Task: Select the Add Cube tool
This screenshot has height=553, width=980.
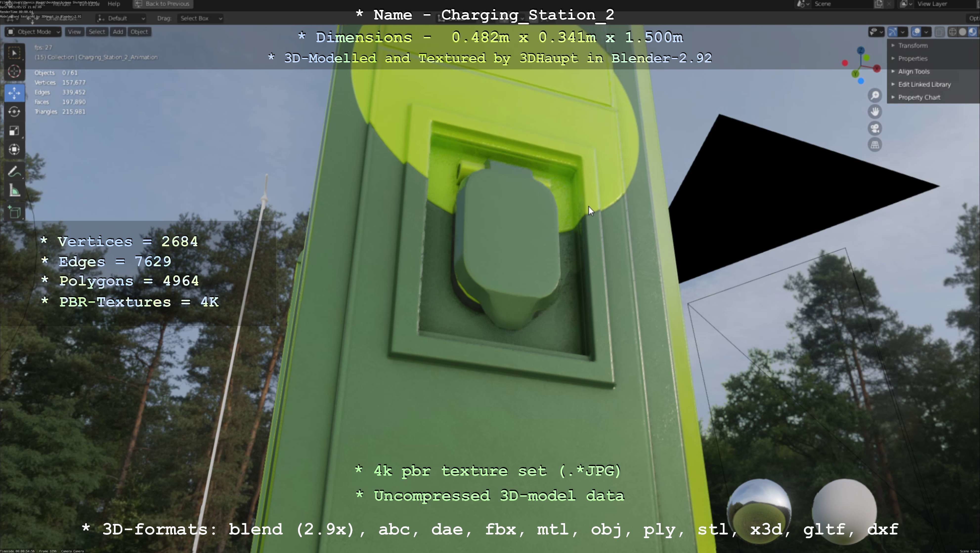Action: 14,212
